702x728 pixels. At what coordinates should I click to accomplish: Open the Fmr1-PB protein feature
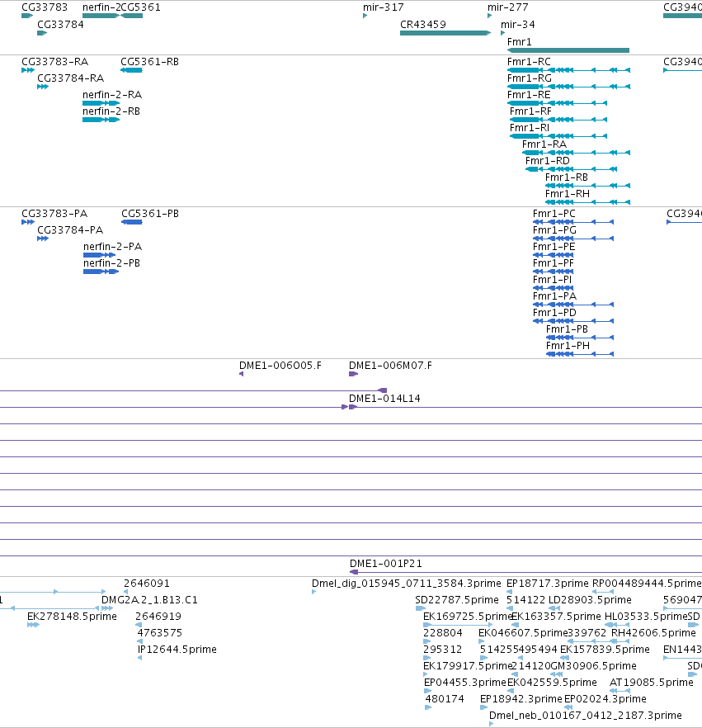[580, 338]
